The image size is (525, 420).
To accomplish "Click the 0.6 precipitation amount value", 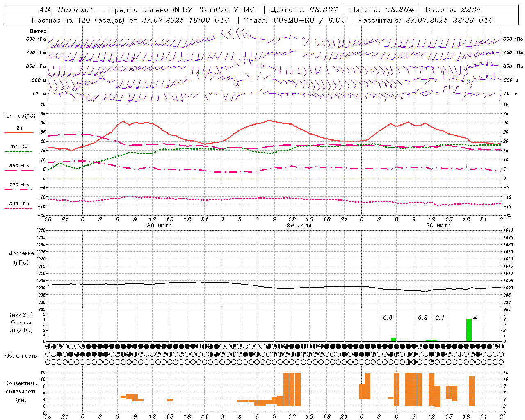I will tap(388, 318).
